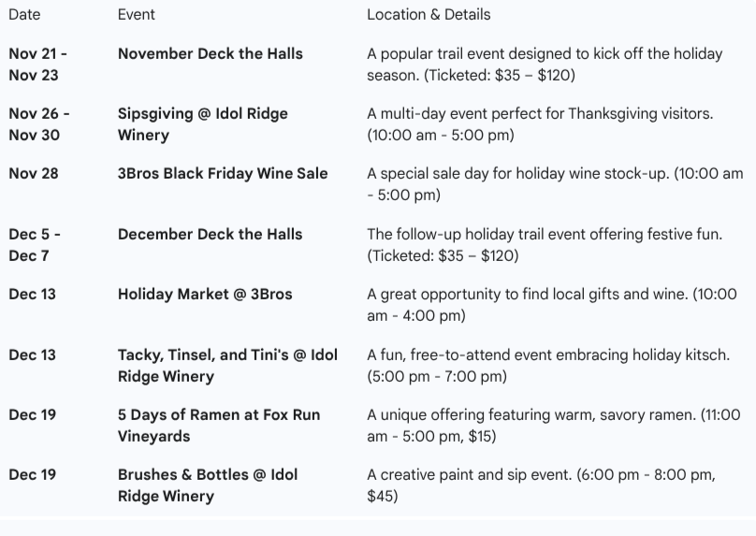Viewport: 756px width, 536px height.
Task: Select Brushes & Bottles @ Idol Ridge event
Action: (x=208, y=485)
